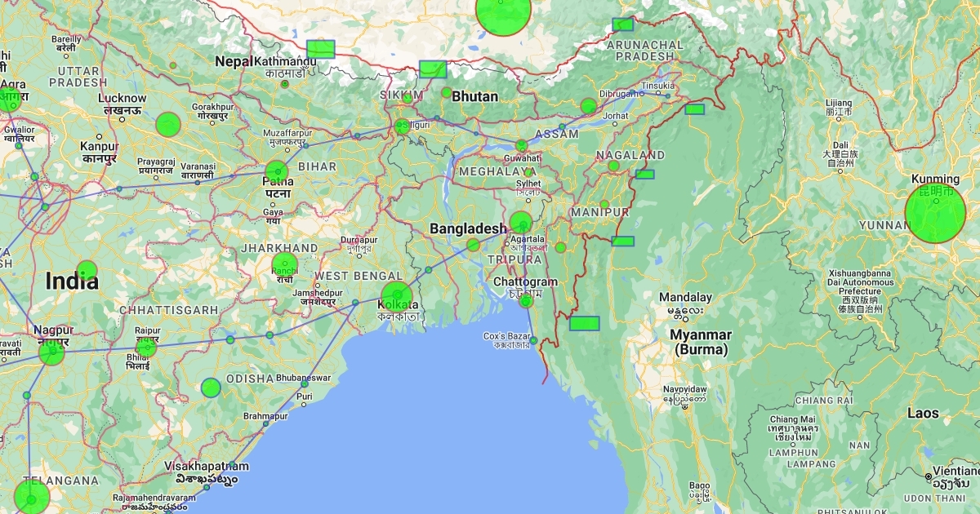Select the green circle above the Odisha label
Viewport: 980px width, 514px height.
[x=211, y=388]
